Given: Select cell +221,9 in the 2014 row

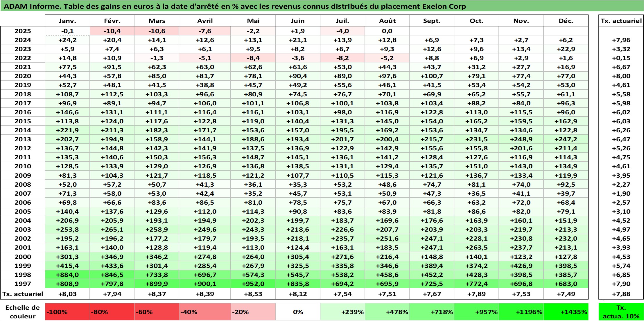Looking at the screenshot, I should pos(67,130).
